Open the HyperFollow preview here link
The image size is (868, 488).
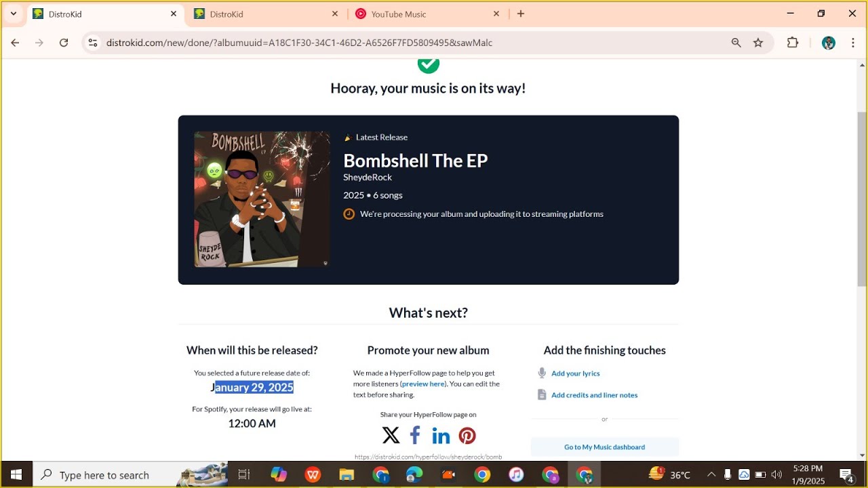point(423,384)
